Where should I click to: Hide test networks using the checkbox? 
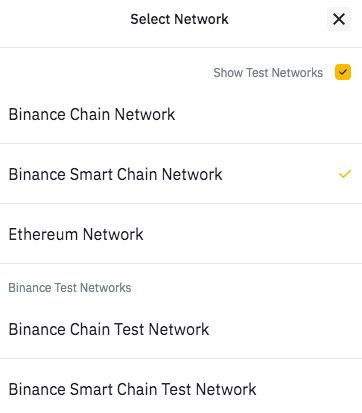click(343, 72)
